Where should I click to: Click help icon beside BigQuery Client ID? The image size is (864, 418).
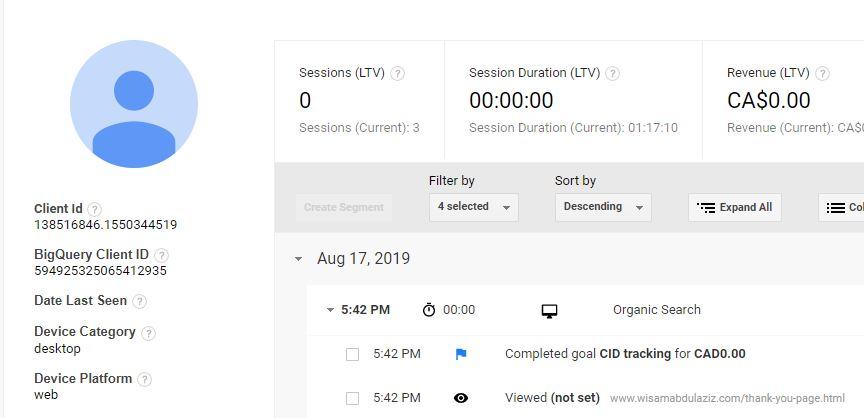click(x=162, y=255)
